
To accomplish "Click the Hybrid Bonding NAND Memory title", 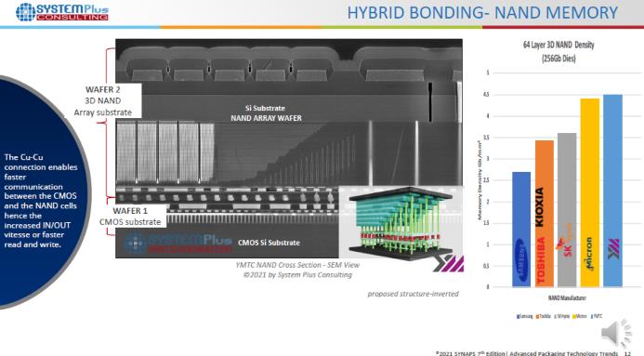I will click(482, 12).
